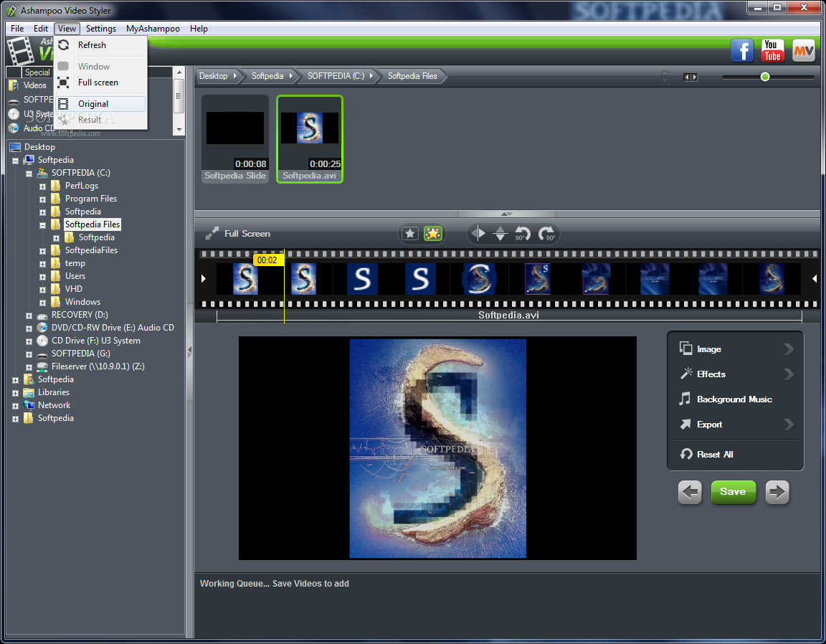Click the SOFTPEDIA (C:) breadcrumb
The height and width of the screenshot is (644, 826).
click(x=336, y=76)
